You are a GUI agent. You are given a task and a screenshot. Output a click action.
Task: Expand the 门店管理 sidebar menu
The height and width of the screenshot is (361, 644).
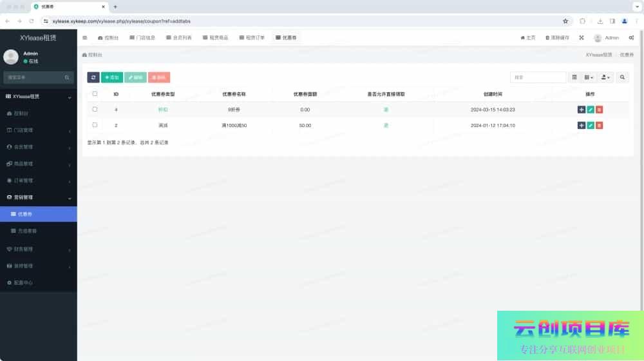pos(39,130)
